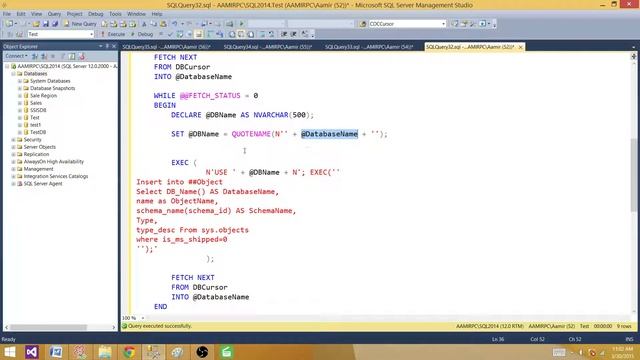Select the Server Objects folder
The width and height of the screenshot is (640, 360).
(40, 147)
